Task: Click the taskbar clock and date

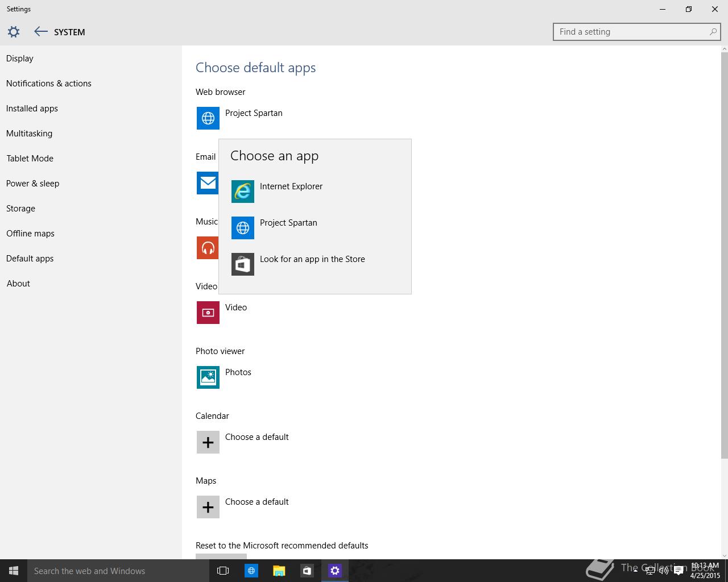Action: (x=705, y=571)
